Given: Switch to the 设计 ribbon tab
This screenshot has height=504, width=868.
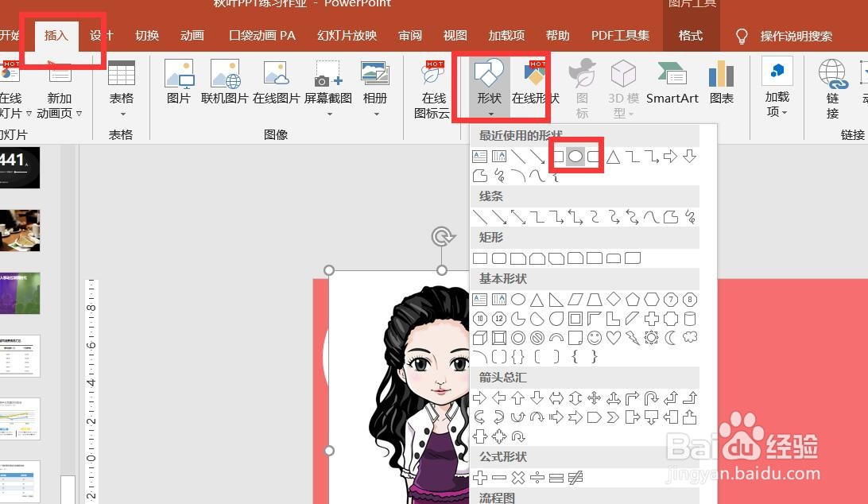Looking at the screenshot, I should click(101, 36).
